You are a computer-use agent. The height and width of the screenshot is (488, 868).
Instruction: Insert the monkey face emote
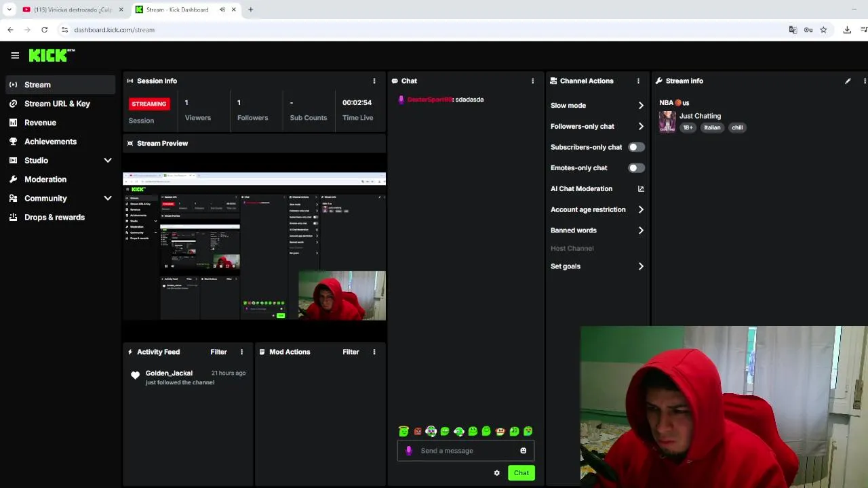pos(500,431)
